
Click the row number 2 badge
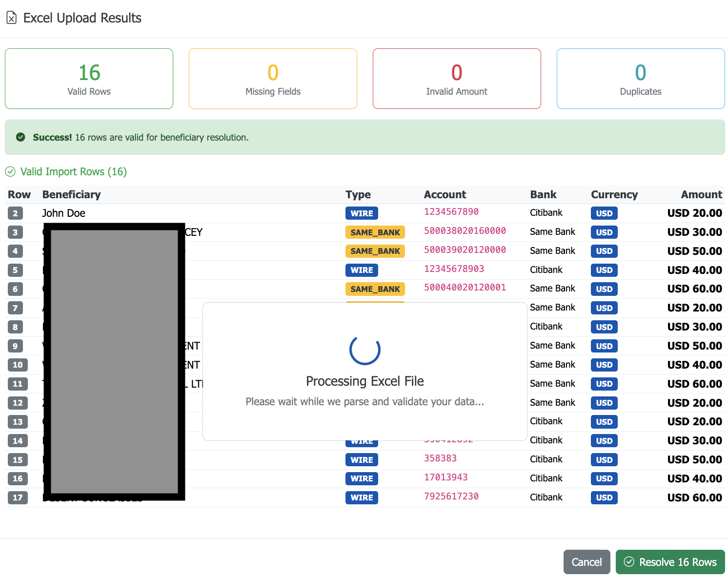click(x=15, y=213)
